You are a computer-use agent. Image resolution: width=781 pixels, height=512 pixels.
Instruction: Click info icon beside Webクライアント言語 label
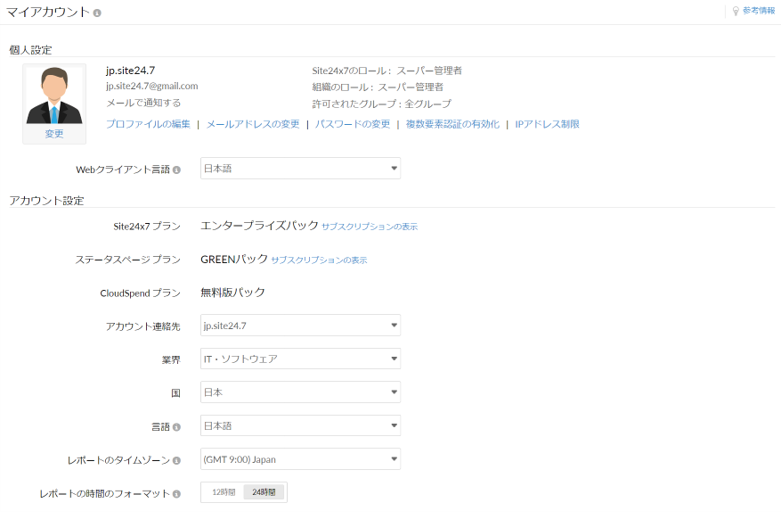point(177,169)
